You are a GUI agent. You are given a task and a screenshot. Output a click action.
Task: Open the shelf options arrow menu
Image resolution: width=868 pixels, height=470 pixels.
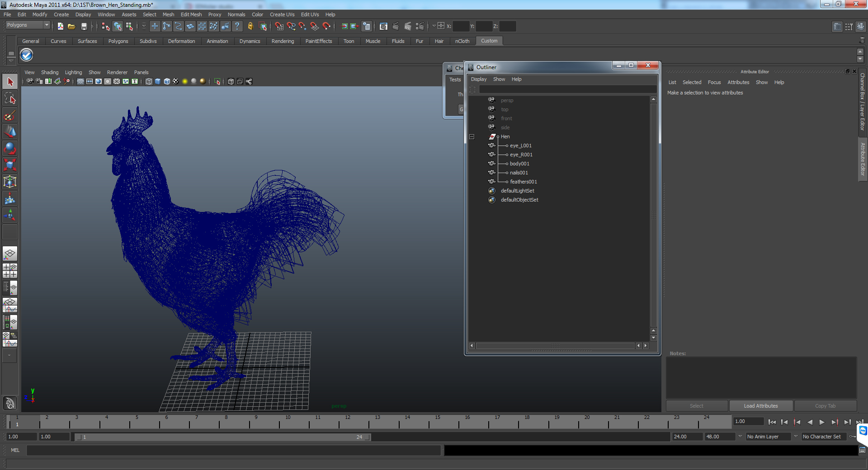coord(11,60)
